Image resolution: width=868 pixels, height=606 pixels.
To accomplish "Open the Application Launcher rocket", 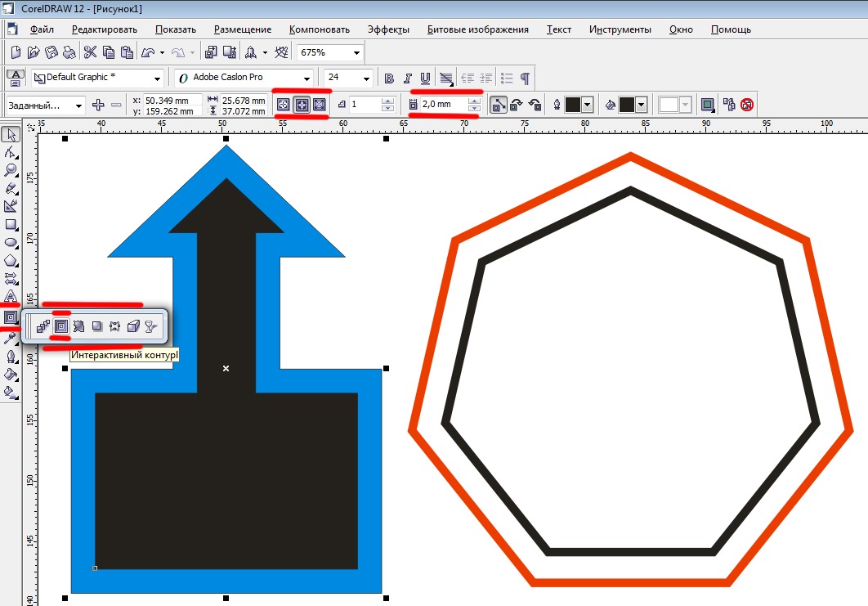I will tap(251, 52).
